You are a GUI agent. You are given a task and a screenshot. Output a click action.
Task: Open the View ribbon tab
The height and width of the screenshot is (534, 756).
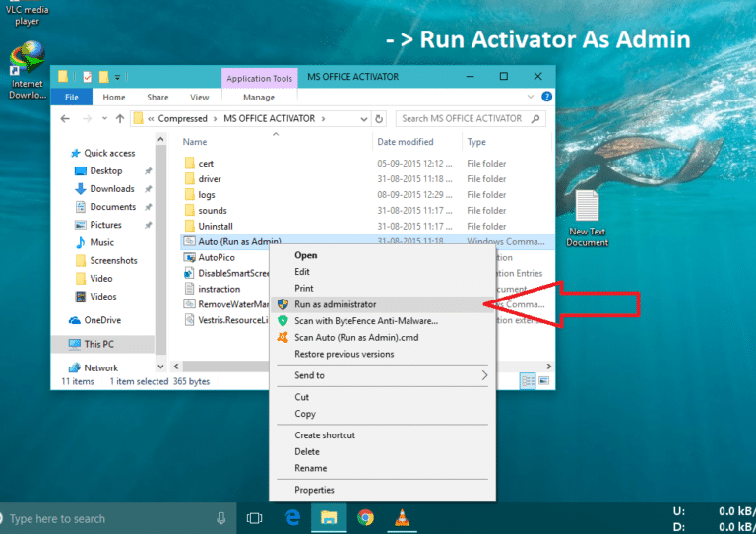point(199,97)
